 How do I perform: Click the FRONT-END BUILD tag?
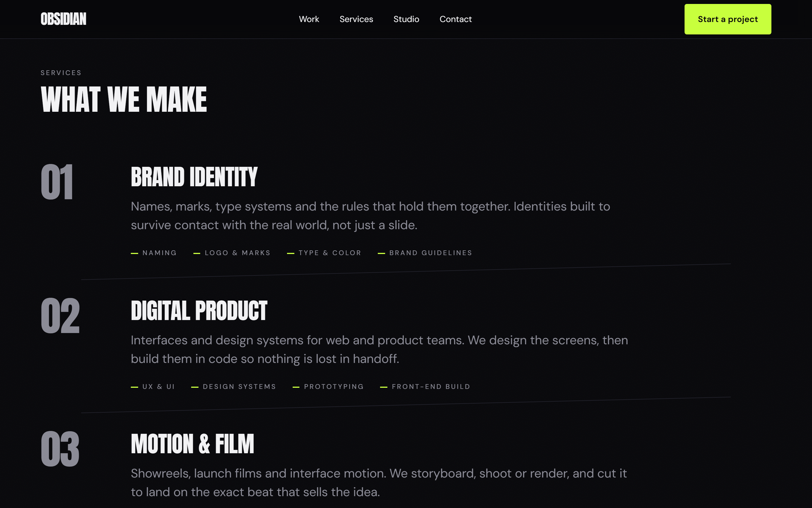click(x=425, y=387)
